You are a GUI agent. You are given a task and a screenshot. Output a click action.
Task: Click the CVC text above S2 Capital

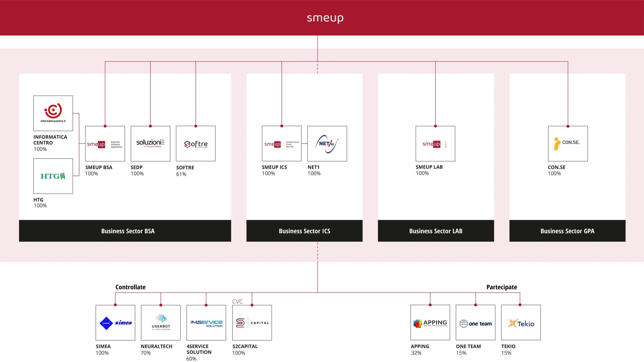coord(237,301)
